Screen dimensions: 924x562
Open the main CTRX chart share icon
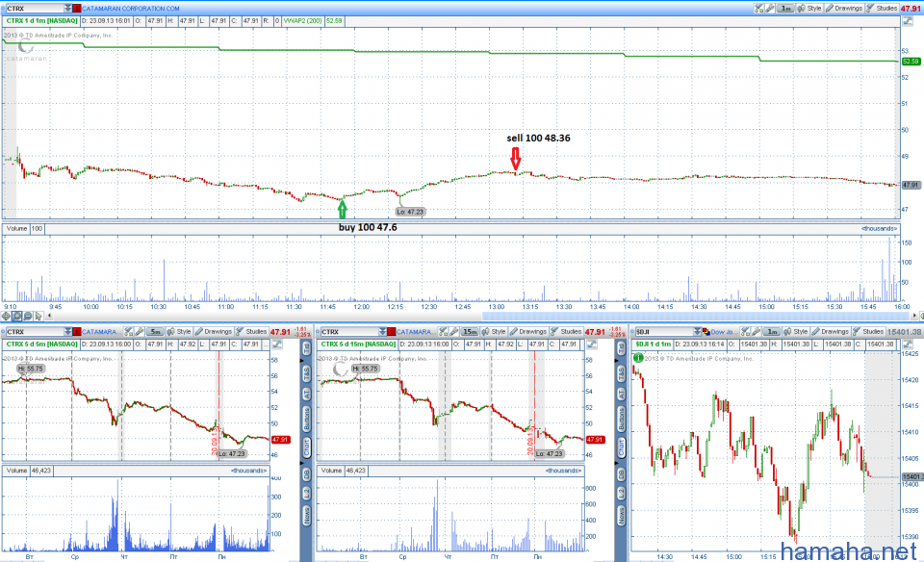click(759, 9)
